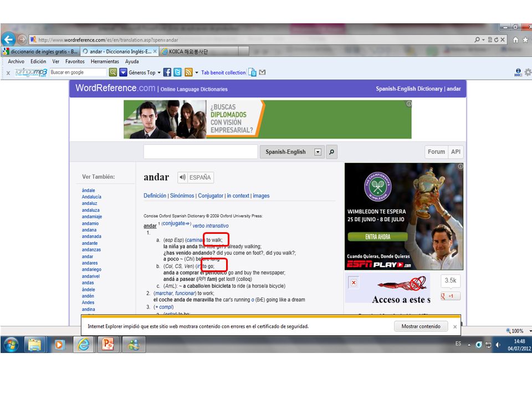
Task: Expand the Spanish-English dictionary dropdown
Action: click(x=318, y=152)
